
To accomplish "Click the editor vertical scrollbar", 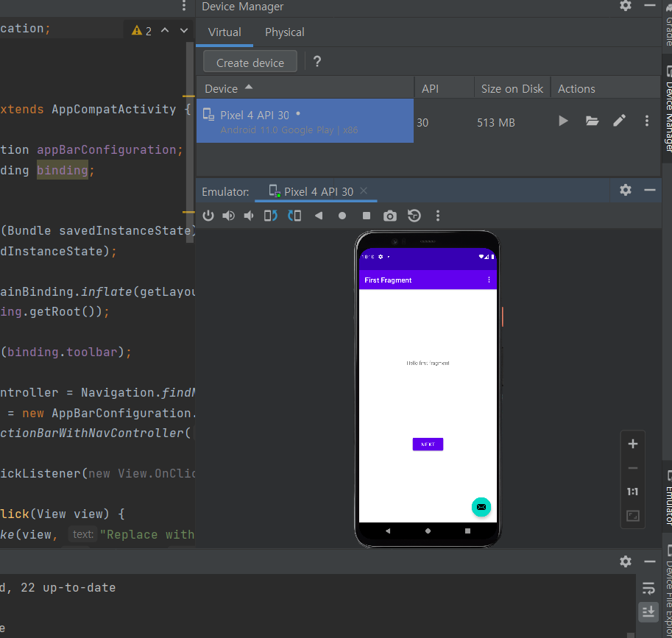I will click(191, 143).
